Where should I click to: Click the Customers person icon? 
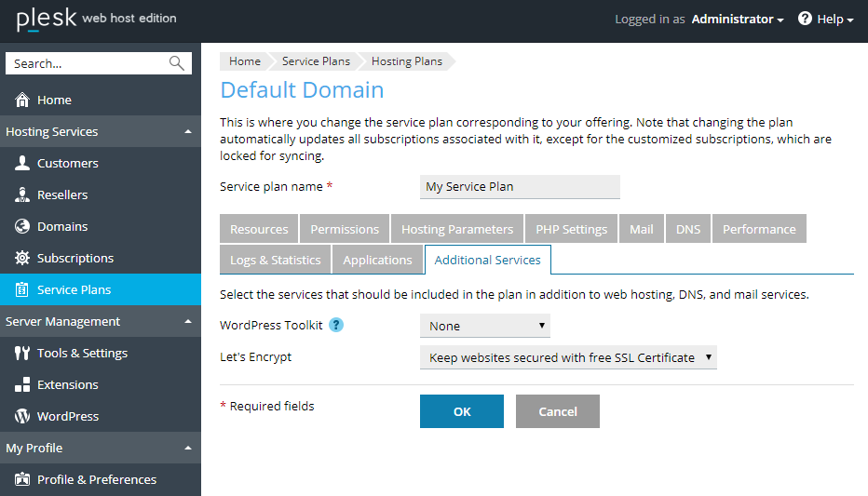[22, 163]
